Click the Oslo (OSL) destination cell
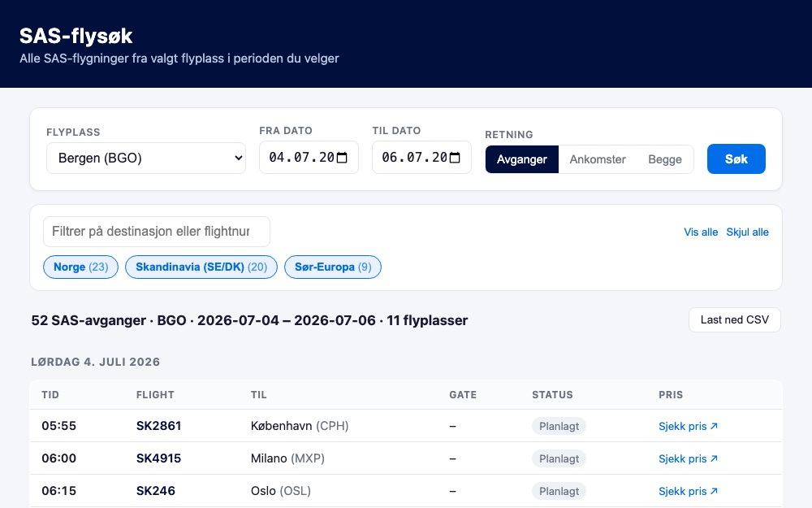812x508 pixels. coord(281,491)
